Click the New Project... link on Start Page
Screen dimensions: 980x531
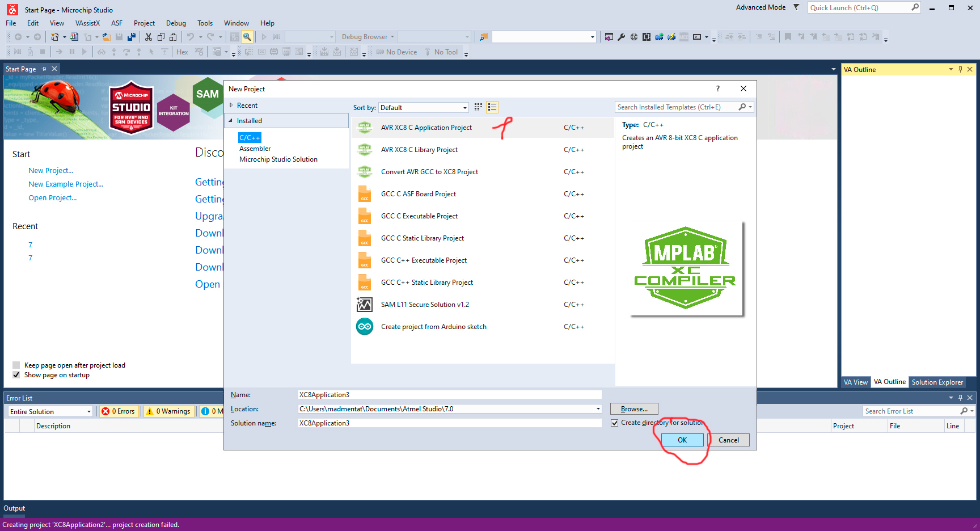click(51, 171)
